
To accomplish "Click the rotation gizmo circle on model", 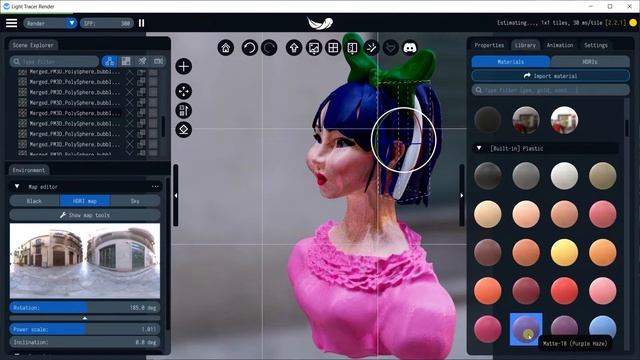I will (404, 140).
